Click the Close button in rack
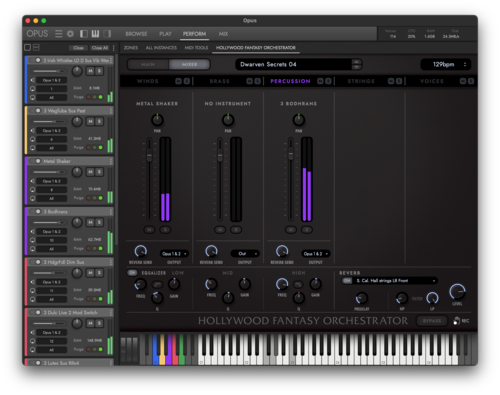The width and height of the screenshot is (500, 395). point(78,48)
